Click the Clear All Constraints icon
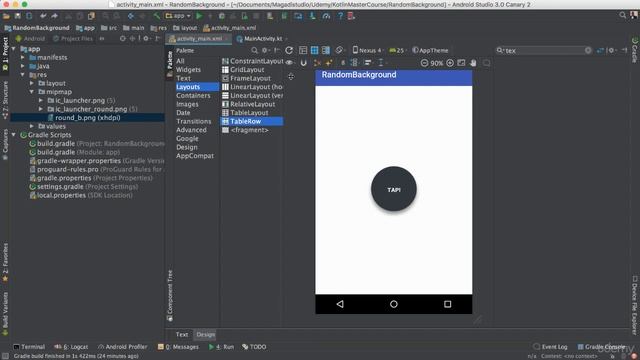Screen dimensions: 640x360 (x=317, y=63)
